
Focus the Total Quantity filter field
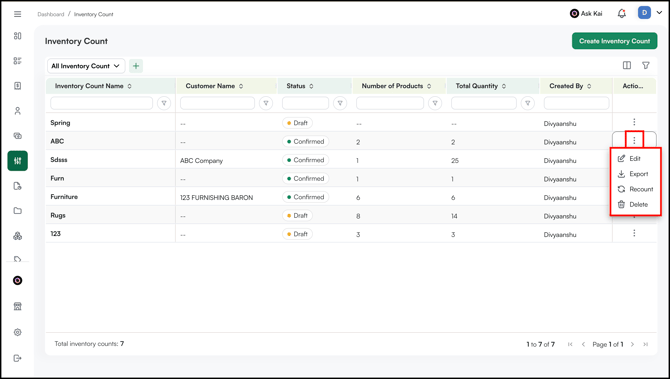click(x=484, y=103)
